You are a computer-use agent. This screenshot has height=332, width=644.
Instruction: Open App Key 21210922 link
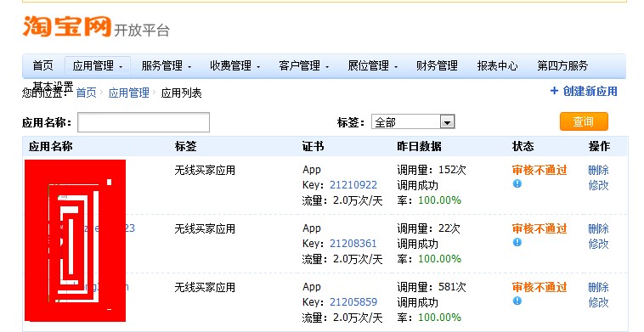353,185
